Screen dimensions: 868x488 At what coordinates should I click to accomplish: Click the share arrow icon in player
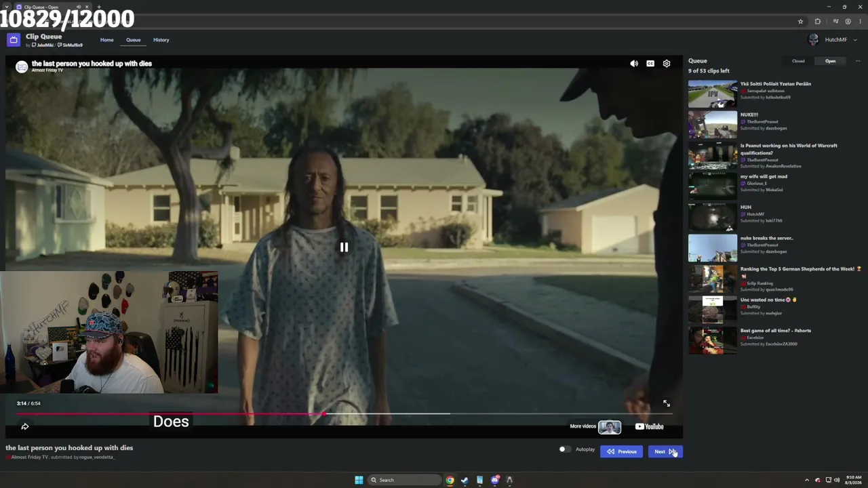25,426
